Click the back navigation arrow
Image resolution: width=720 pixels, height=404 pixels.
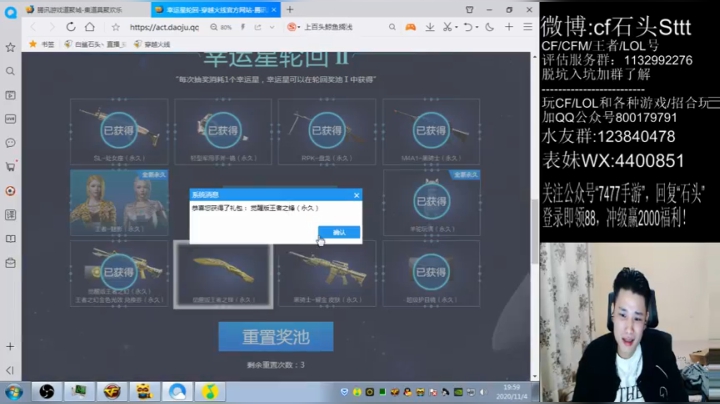[x=33, y=27]
